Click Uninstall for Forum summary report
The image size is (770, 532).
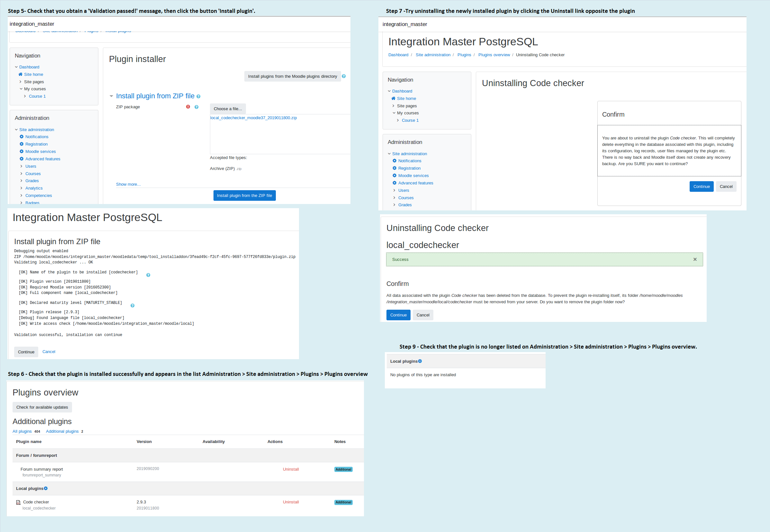point(291,469)
